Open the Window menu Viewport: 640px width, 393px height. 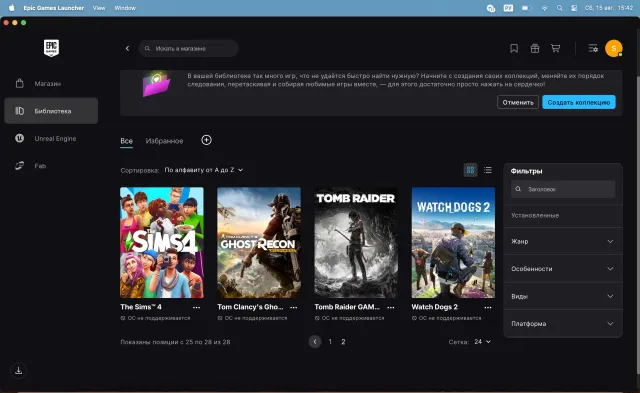125,8
